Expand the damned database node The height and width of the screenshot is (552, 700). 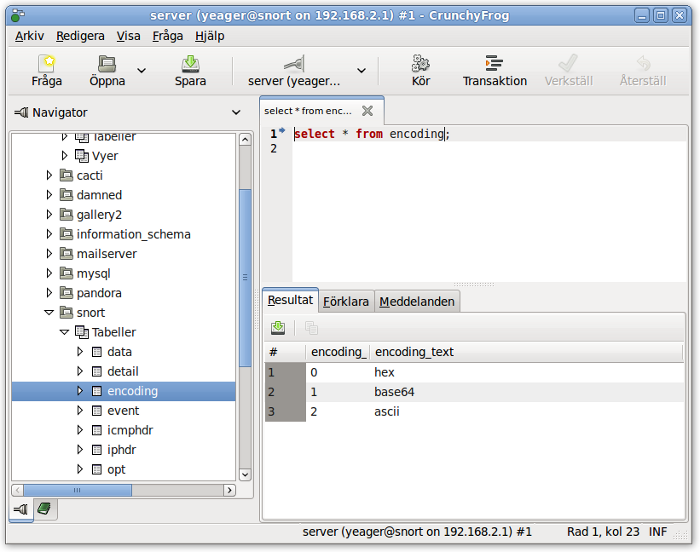pos(49,195)
